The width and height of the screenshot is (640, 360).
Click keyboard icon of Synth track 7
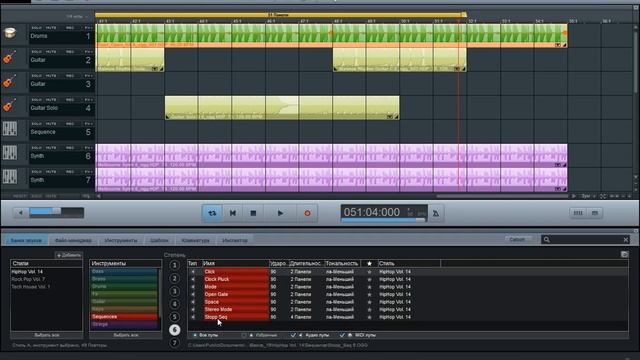[10, 177]
